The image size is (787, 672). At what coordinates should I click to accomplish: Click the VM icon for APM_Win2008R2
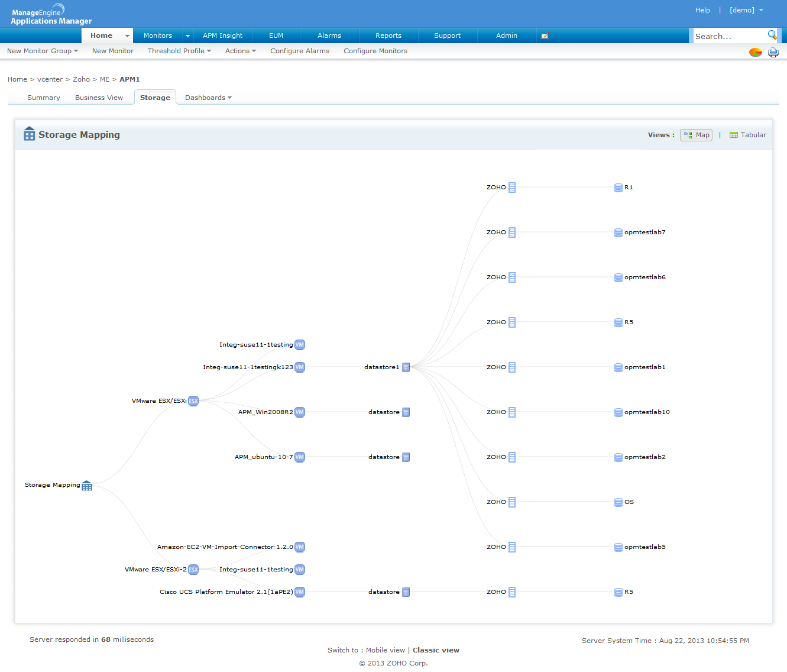click(x=300, y=412)
